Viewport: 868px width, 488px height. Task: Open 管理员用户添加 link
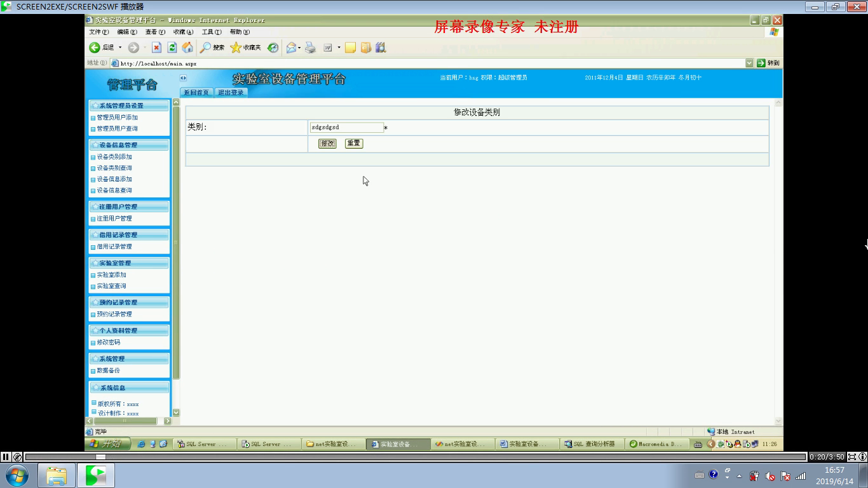click(x=117, y=118)
